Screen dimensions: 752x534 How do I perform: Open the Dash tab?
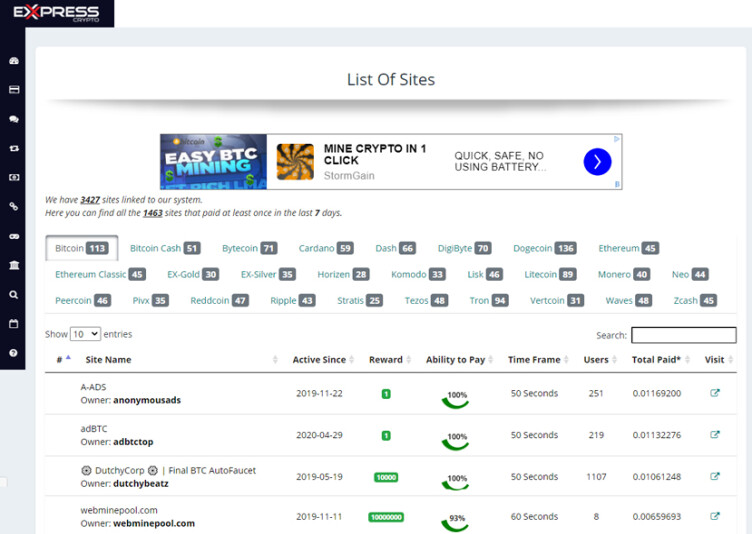395,248
